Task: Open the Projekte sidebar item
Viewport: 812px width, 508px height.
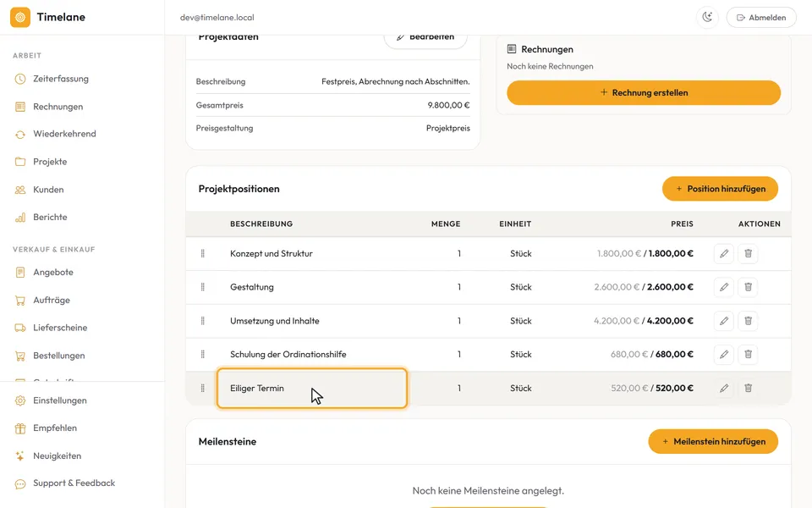Action: click(x=50, y=162)
